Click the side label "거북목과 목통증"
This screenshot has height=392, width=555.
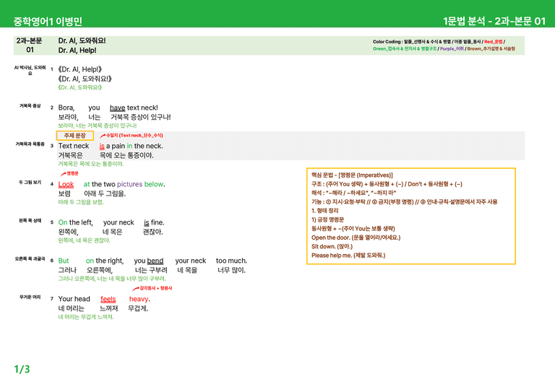pyautogui.click(x=30, y=144)
